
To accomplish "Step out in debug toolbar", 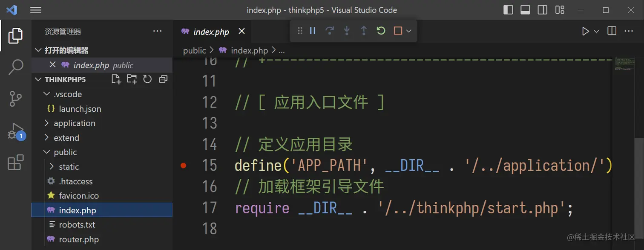I will (364, 31).
